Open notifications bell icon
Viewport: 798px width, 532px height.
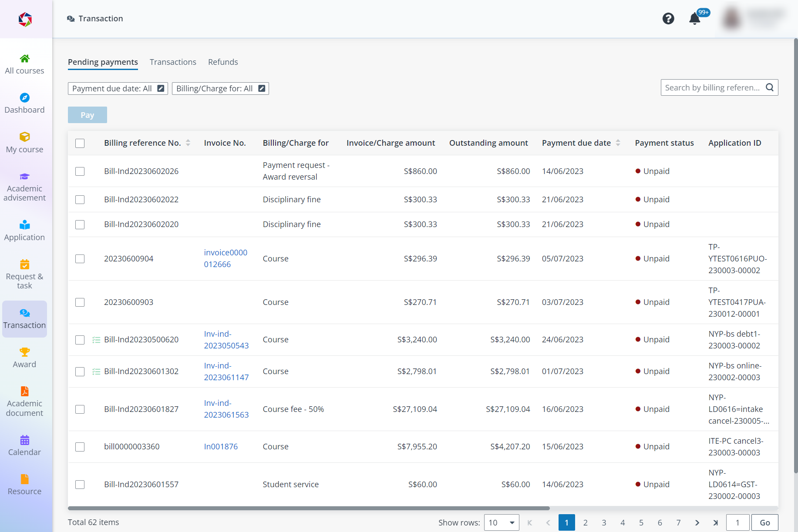coord(695,19)
